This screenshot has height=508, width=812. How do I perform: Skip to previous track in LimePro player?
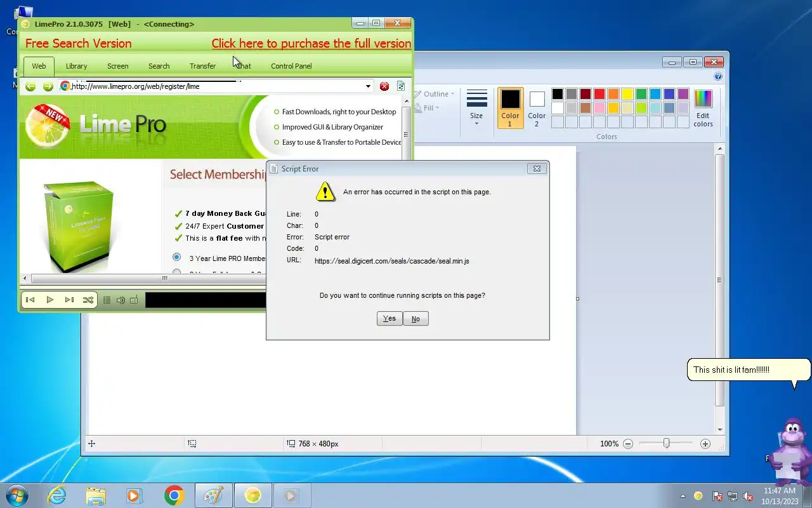coord(30,300)
